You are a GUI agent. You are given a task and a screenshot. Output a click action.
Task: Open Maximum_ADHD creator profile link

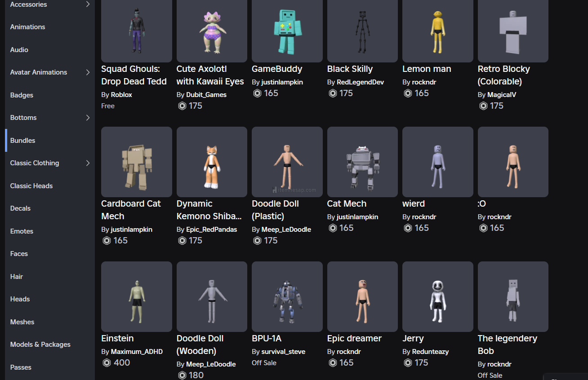(x=137, y=352)
